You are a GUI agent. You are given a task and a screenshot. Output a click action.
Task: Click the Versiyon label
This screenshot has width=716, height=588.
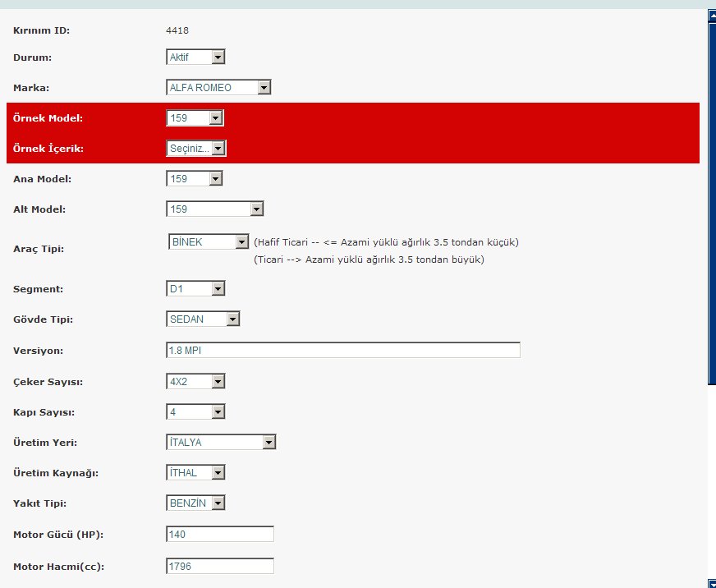pyautogui.click(x=39, y=351)
